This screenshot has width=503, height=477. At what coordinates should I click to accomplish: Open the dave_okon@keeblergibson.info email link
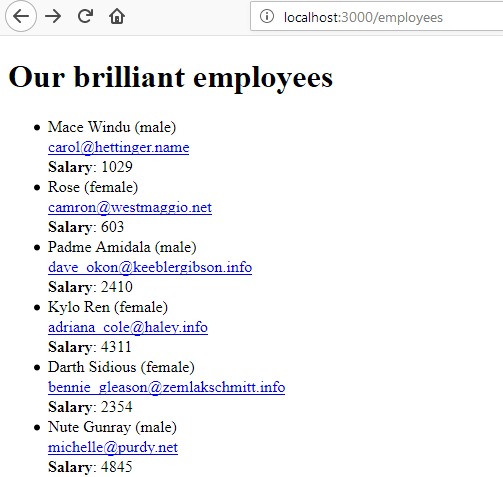tap(150, 267)
